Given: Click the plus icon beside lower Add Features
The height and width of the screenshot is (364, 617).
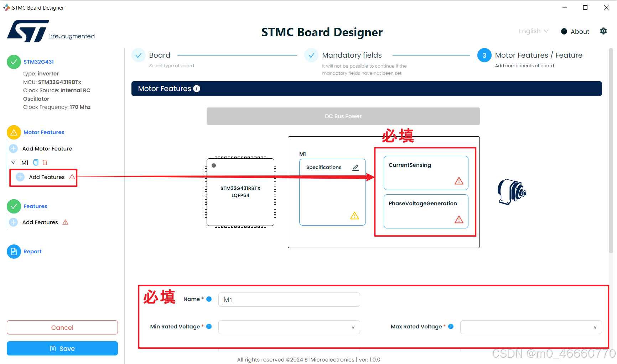Looking at the screenshot, I should (x=14, y=222).
